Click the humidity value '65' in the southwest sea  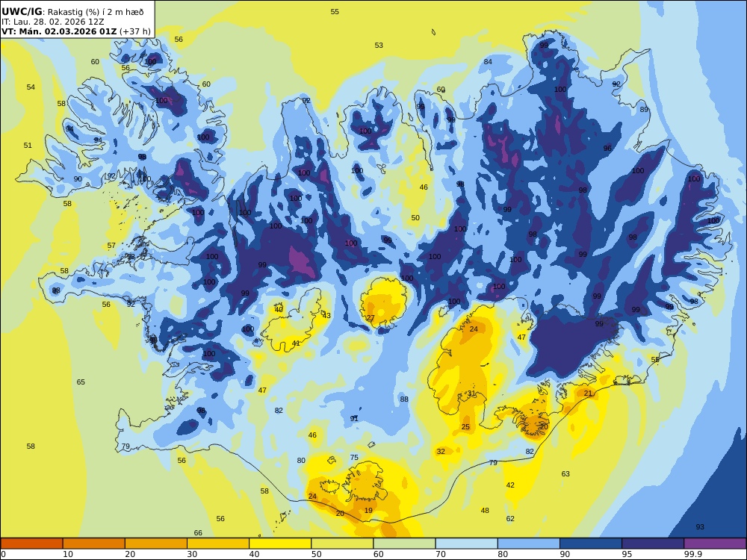point(81,382)
